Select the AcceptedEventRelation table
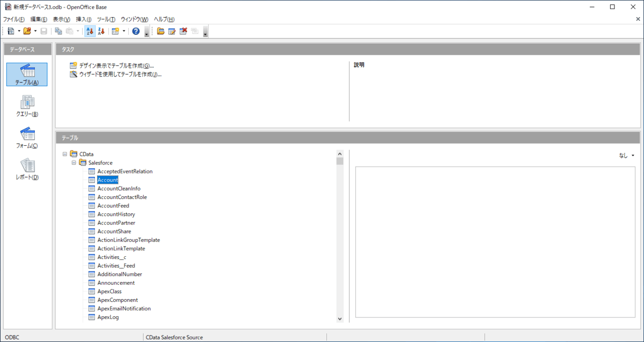644x342 pixels. point(125,171)
